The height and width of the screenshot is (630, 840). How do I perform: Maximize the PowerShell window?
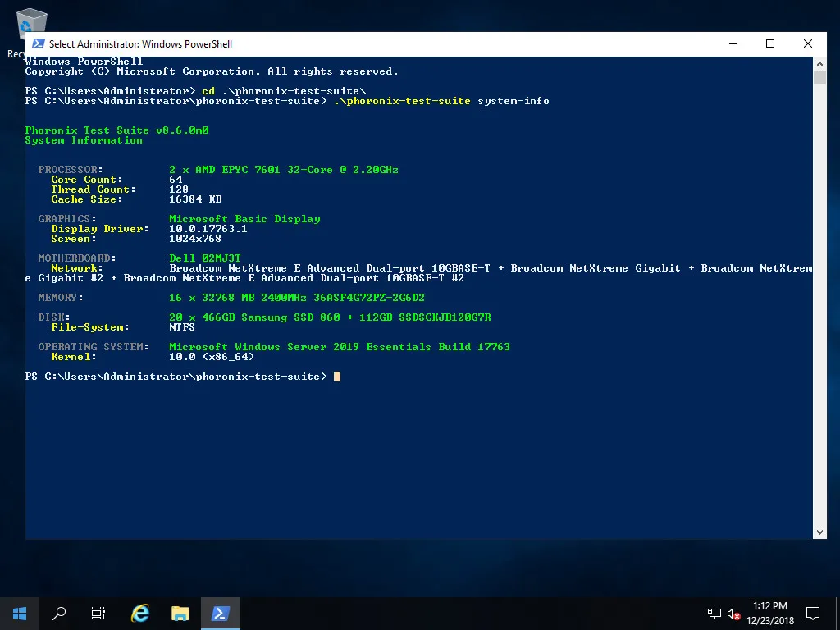770,44
